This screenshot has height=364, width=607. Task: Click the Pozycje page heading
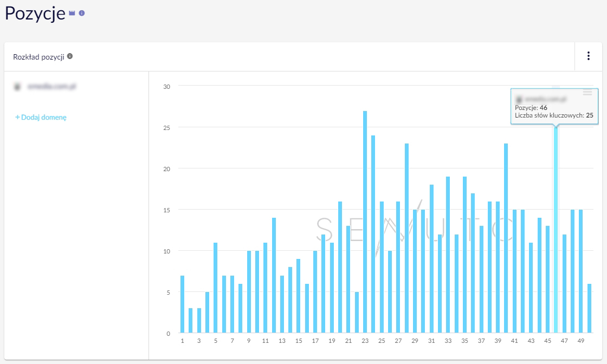tap(35, 14)
